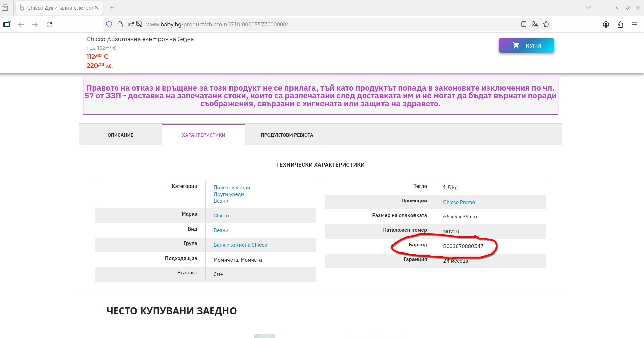Close the Chicco product browser tab
Screen dimensions: 644x338
coord(97,8)
